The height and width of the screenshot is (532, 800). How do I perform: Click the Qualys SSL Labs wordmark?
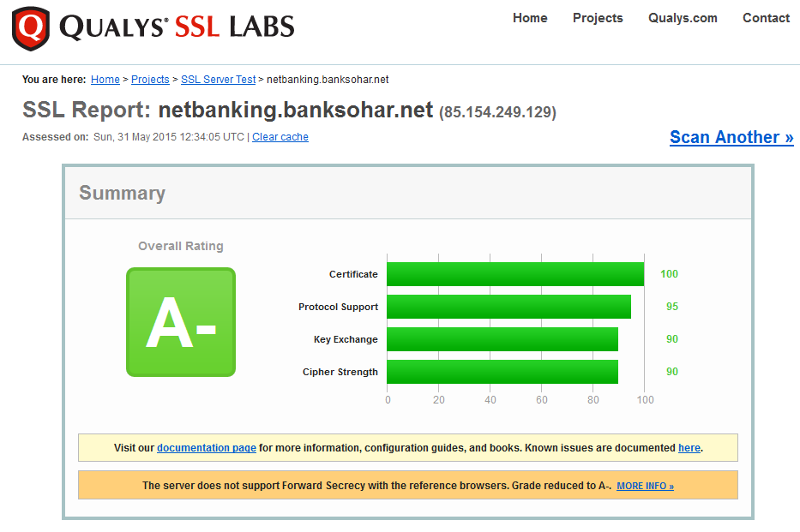point(177,27)
